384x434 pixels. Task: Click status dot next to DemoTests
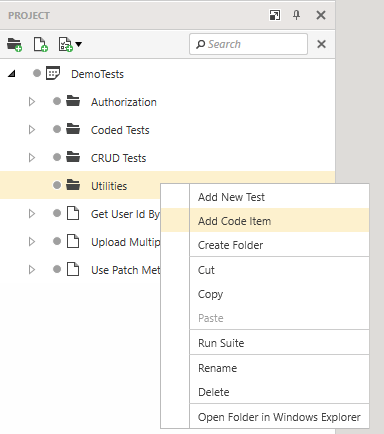[x=37, y=73]
